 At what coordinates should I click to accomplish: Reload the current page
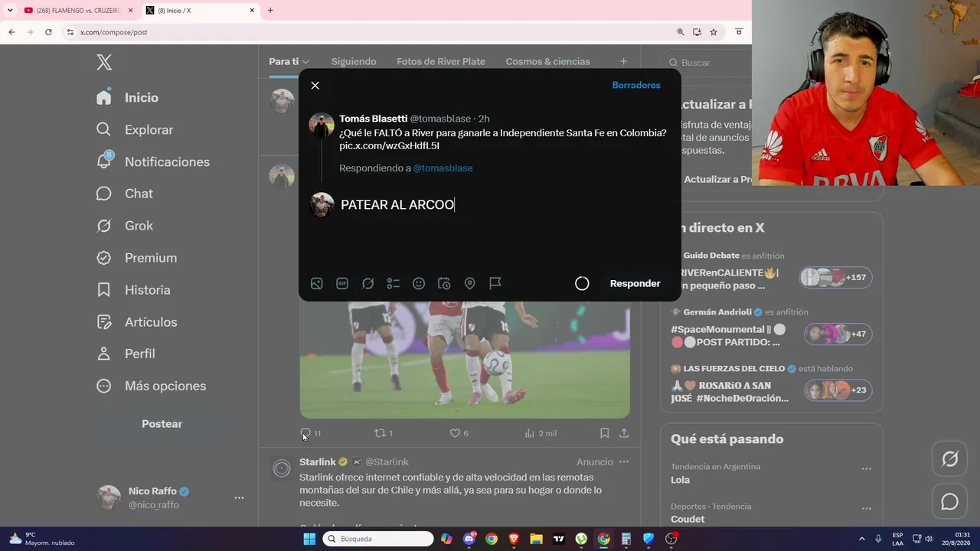[x=48, y=32]
